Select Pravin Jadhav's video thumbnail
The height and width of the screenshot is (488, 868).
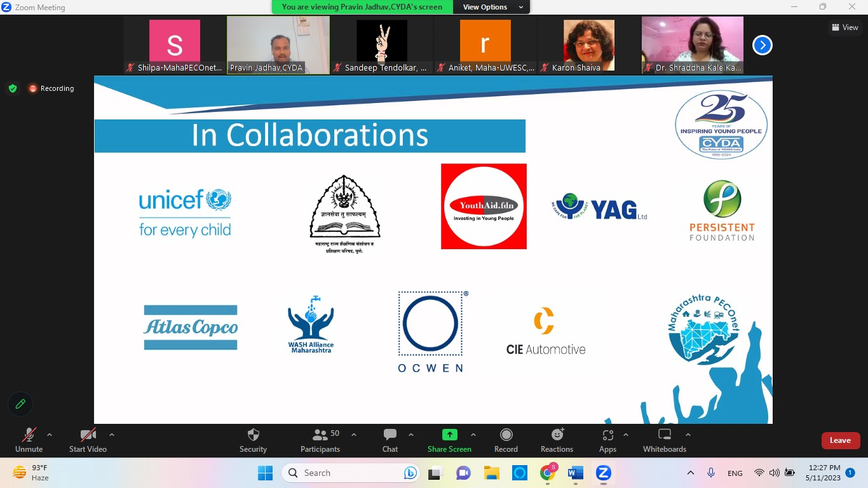point(278,44)
